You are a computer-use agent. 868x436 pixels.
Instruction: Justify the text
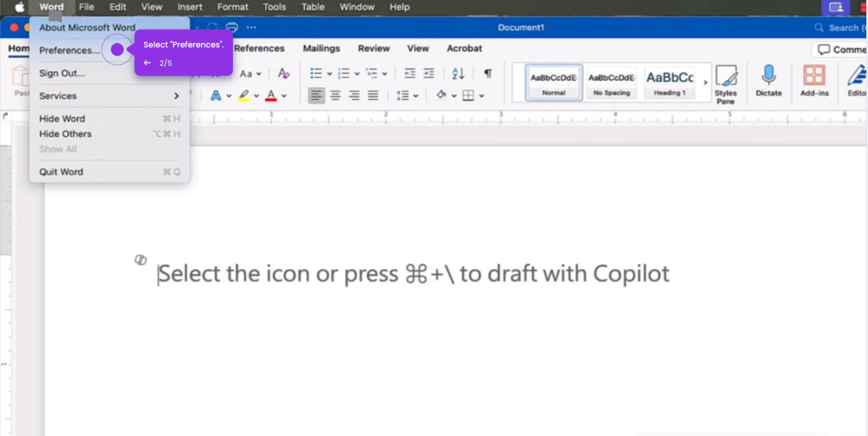[373, 96]
